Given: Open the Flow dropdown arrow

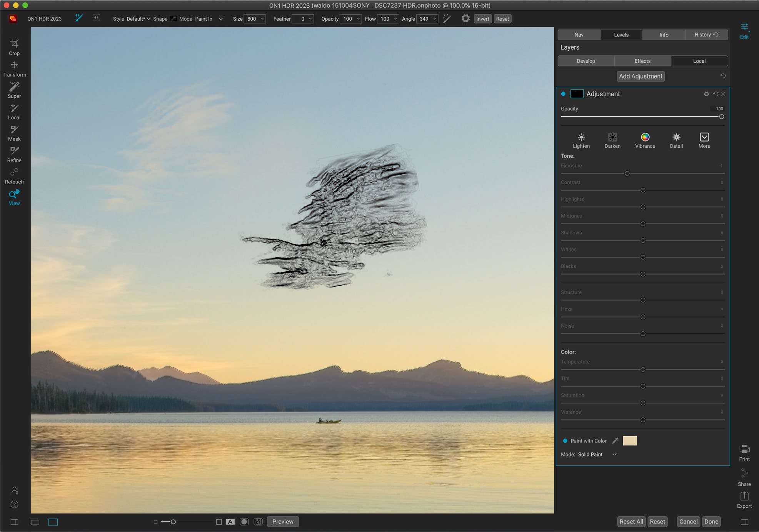Looking at the screenshot, I should click(x=395, y=19).
